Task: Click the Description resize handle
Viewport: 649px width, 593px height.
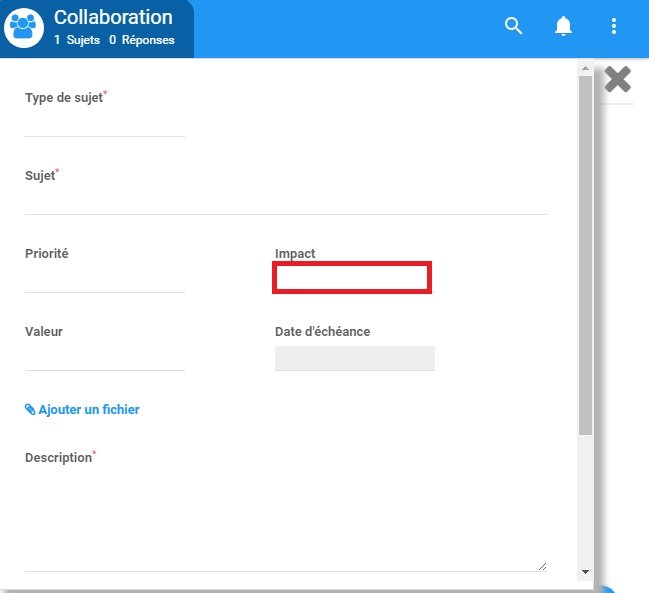Action: point(542,566)
